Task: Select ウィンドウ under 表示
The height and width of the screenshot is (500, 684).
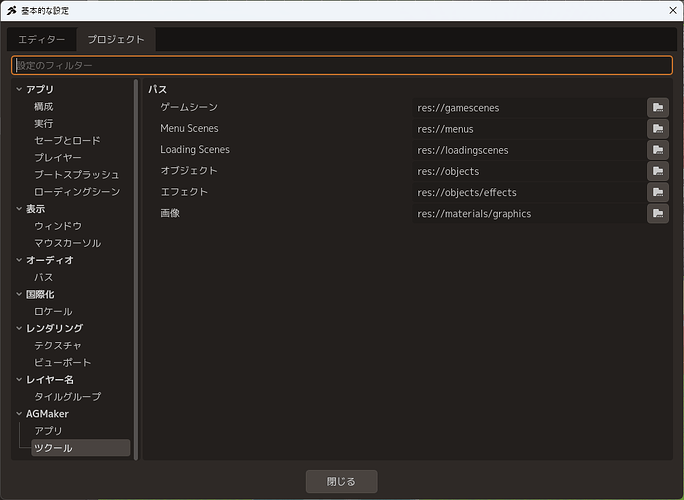Action: [x=58, y=226]
